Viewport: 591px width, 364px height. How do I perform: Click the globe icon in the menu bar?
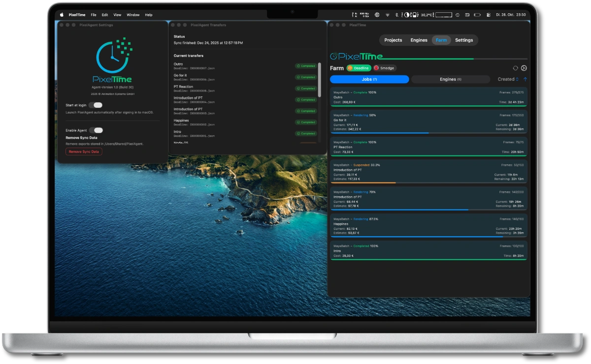coord(377,15)
